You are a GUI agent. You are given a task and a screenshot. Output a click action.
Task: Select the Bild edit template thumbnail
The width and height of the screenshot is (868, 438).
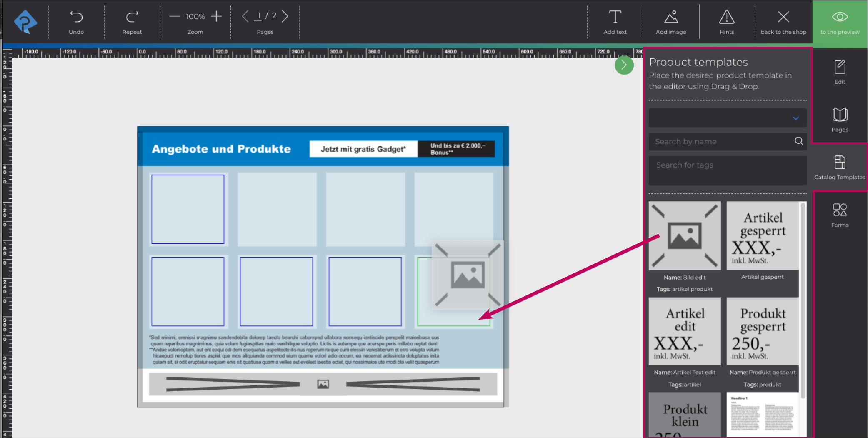(x=684, y=236)
